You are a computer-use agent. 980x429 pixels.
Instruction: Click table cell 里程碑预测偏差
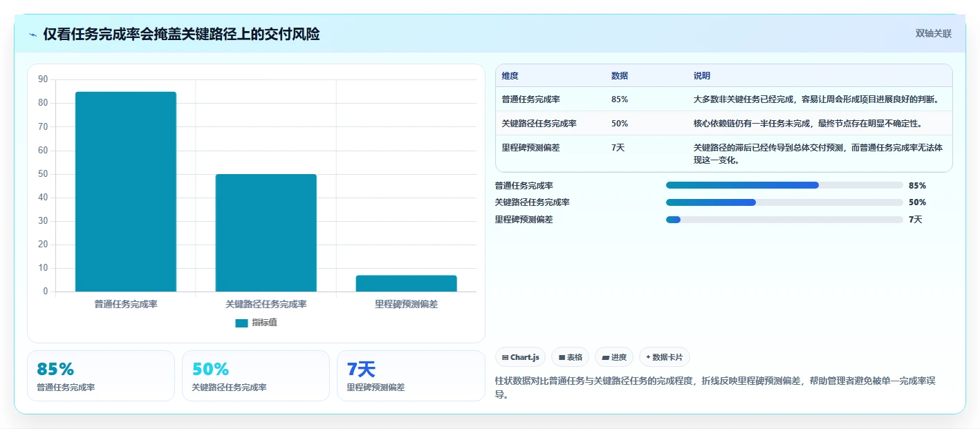(531, 148)
